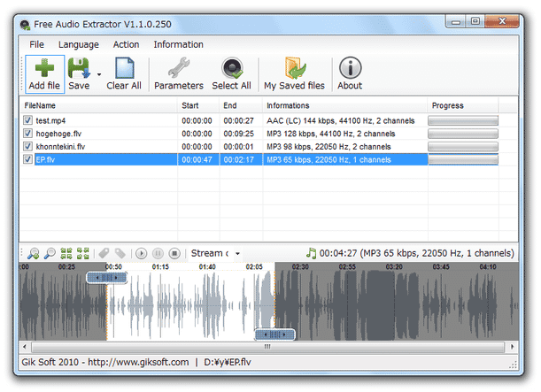Click the Progress column header
Screen dimensions: 541x392
463,105
